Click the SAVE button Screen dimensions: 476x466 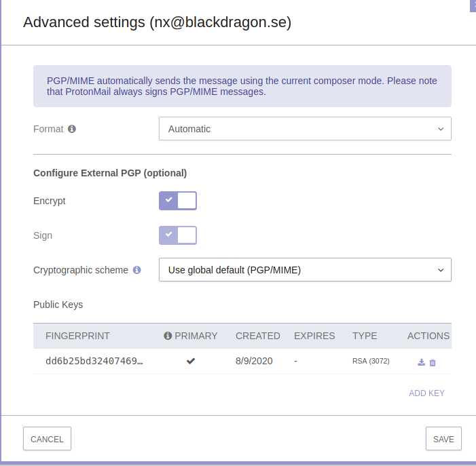[x=443, y=439]
